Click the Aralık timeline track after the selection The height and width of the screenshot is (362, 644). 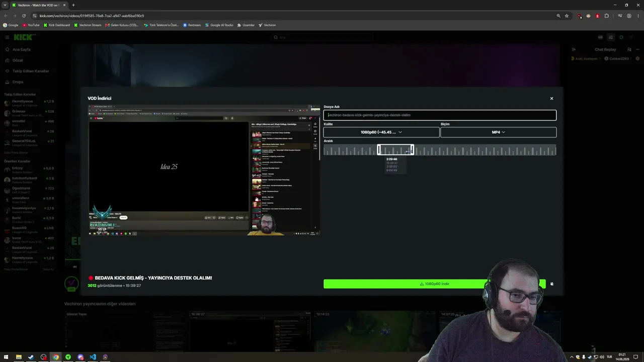[485, 150]
